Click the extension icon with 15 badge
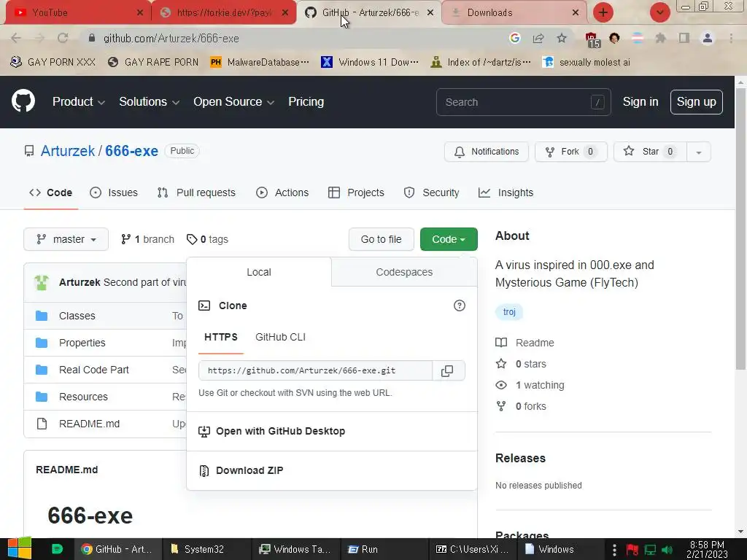Screen dimensions: 747x560 click(x=591, y=39)
